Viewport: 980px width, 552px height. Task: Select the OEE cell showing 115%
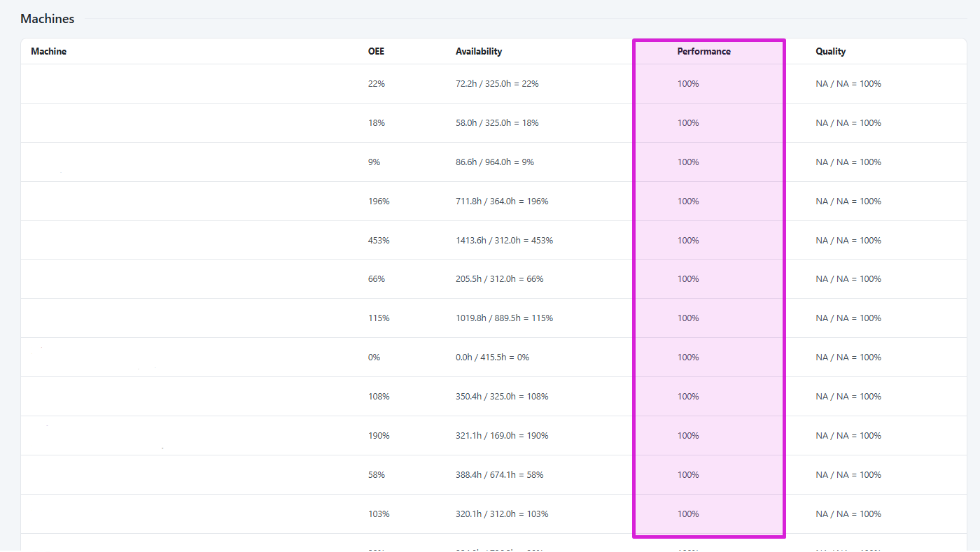[x=379, y=318]
